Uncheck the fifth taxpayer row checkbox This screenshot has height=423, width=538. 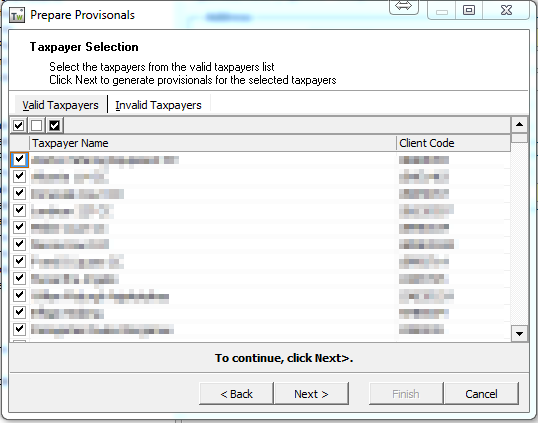[19, 227]
